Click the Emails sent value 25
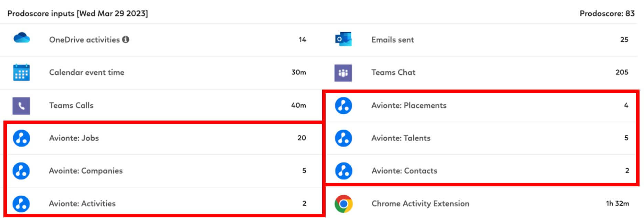This screenshot has height=218, width=644. pyautogui.click(x=624, y=40)
